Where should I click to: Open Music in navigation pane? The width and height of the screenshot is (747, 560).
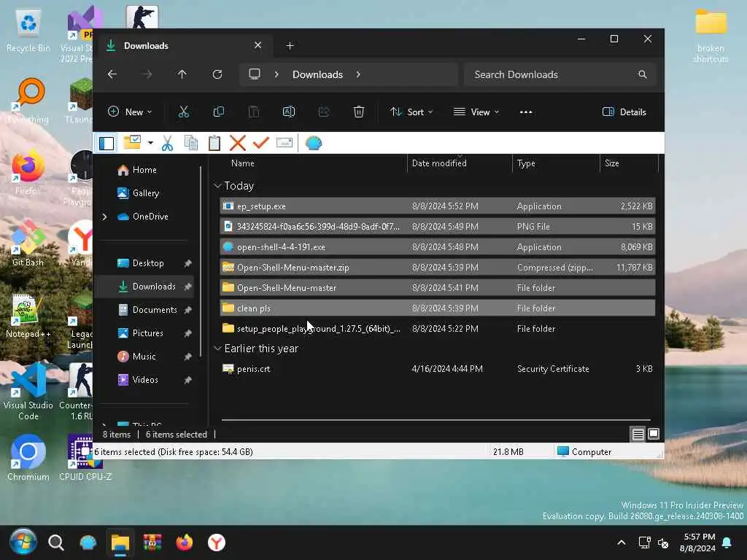(144, 356)
